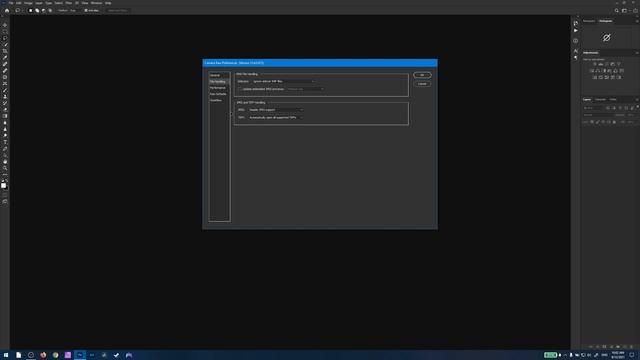Select the Clone Stamp tool
The height and width of the screenshot is (360, 640).
click(5, 97)
